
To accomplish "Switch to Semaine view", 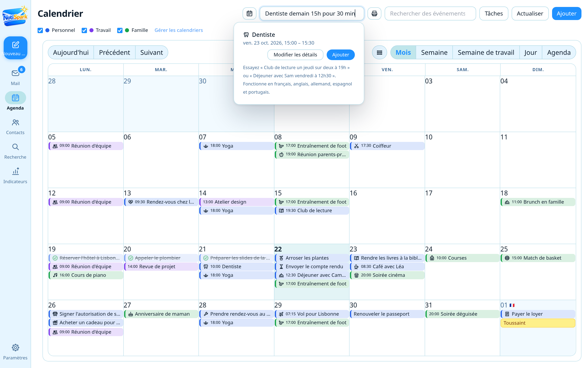I will click(434, 52).
